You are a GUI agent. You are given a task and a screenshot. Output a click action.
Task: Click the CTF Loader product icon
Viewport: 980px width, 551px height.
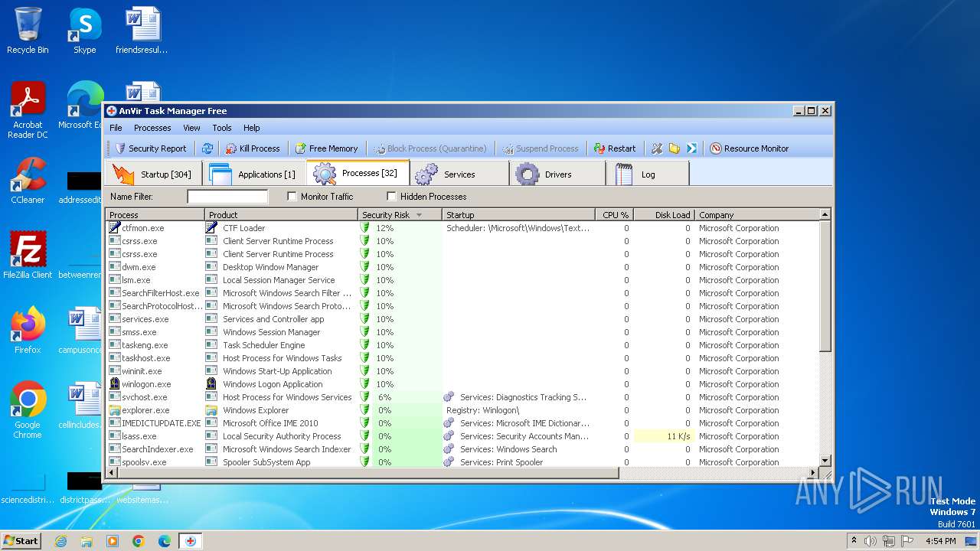211,228
